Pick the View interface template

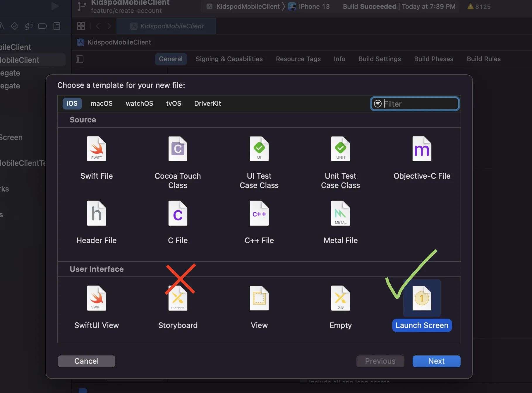[x=259, y=307]
